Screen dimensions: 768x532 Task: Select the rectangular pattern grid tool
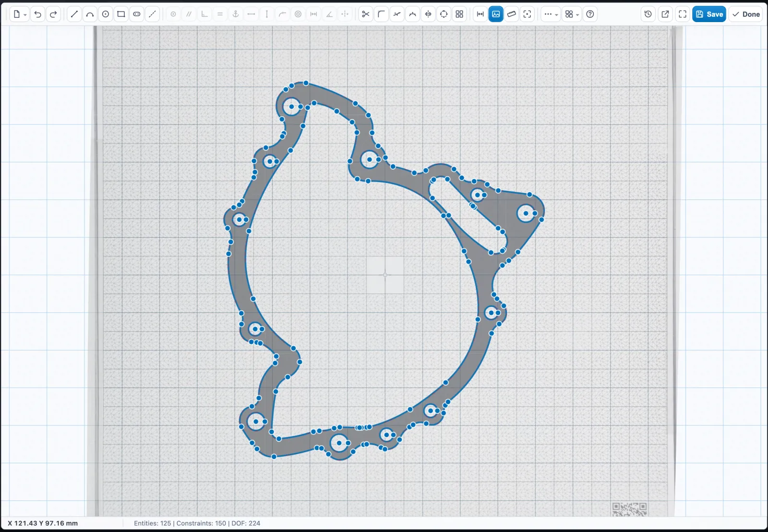click(459, 14)
